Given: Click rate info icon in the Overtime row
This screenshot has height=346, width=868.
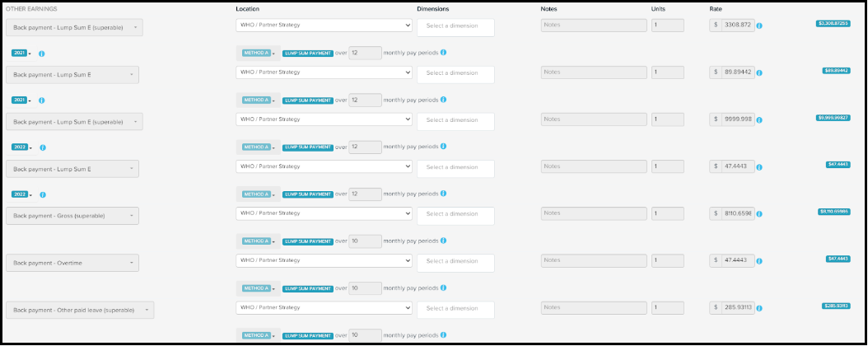Looking at the screenshot, I should (758, 262).
